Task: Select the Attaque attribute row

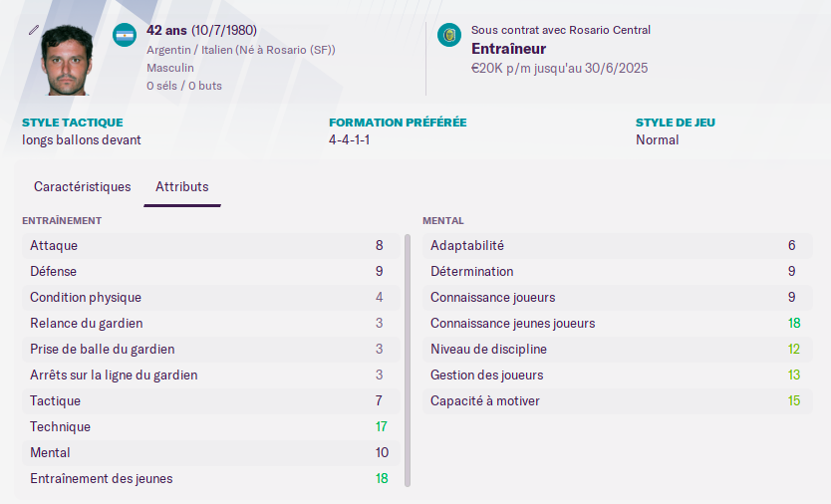Action: [x=211, y=245]
